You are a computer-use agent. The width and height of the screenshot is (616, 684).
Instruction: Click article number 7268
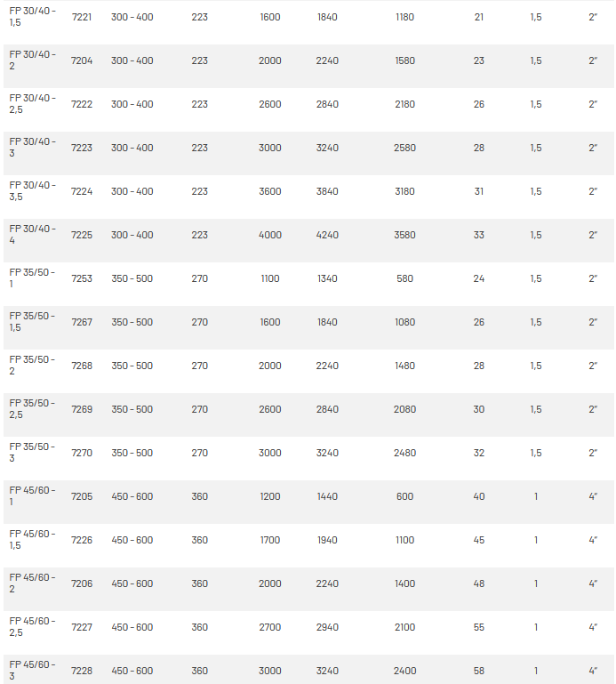[x=82, y=366]
